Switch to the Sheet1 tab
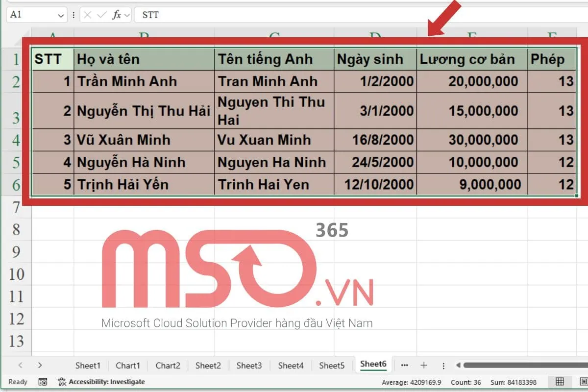 click(x=87, y=365)
